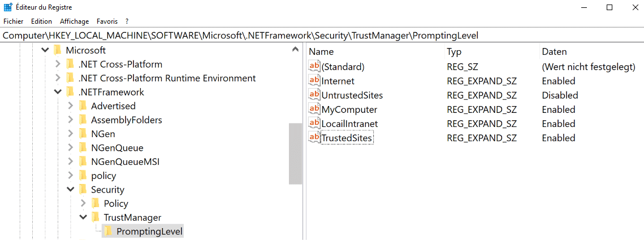Click the (Standard) default value icon
The image size is (644, 241).
[x=314, y=67]
